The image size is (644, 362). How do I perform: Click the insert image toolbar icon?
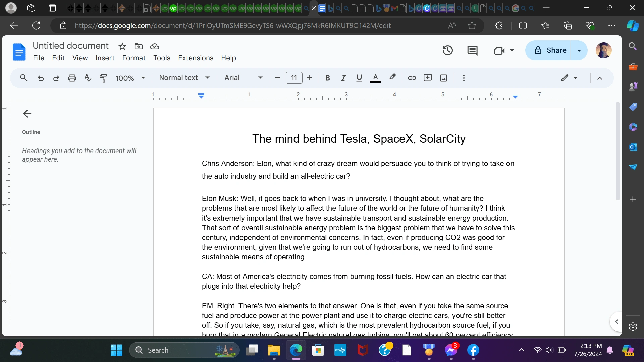pyautogui.click(x=443, y=78)
